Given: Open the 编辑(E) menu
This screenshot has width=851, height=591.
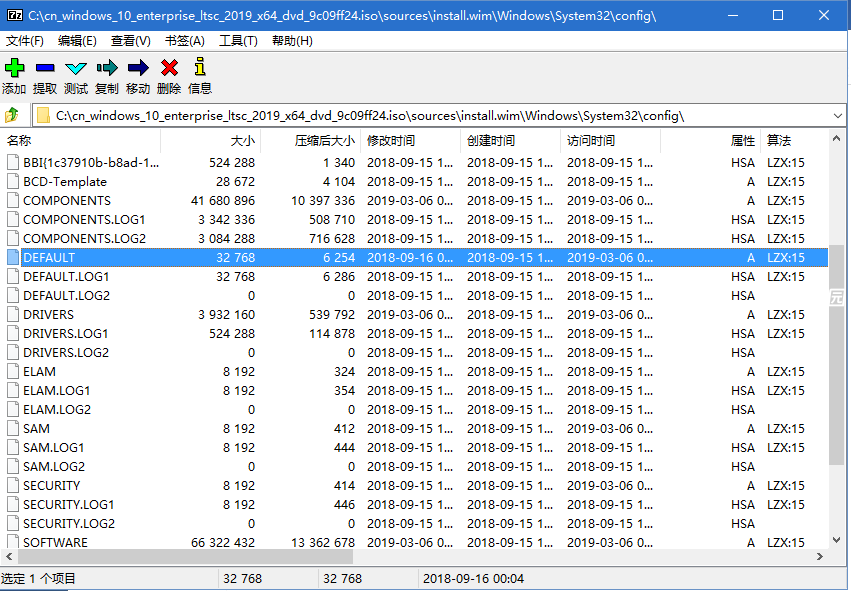Looking at the screenshot, I should coord(77,41).
